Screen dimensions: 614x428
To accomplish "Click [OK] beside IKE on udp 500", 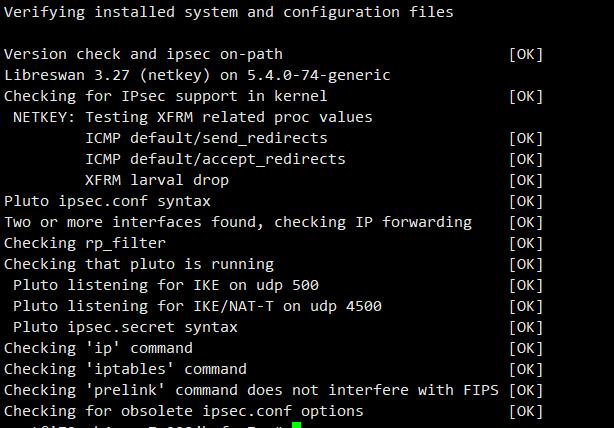I will [526, 285].
